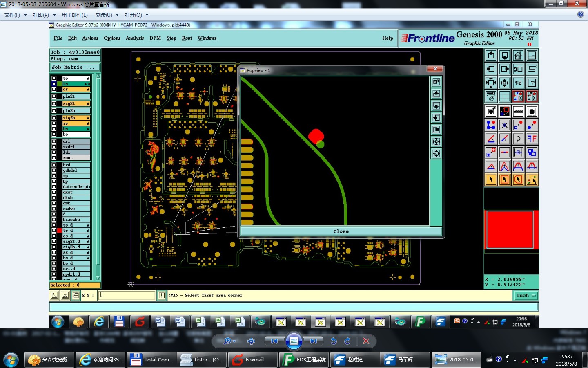Viewport: 588px width, 368px height.
Task: Toggle the checkbox for layer 'ts'
Action: pyautogui.click(x=54, y=84)
